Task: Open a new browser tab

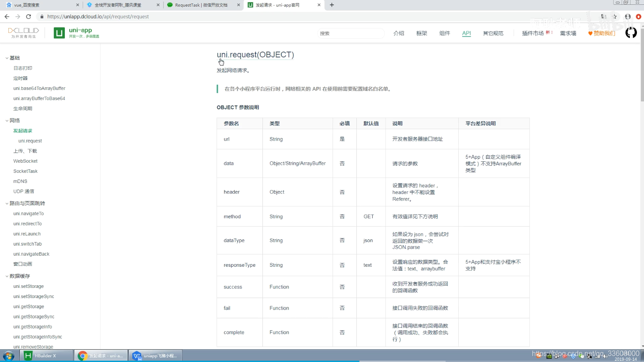Action: (332, 5)
